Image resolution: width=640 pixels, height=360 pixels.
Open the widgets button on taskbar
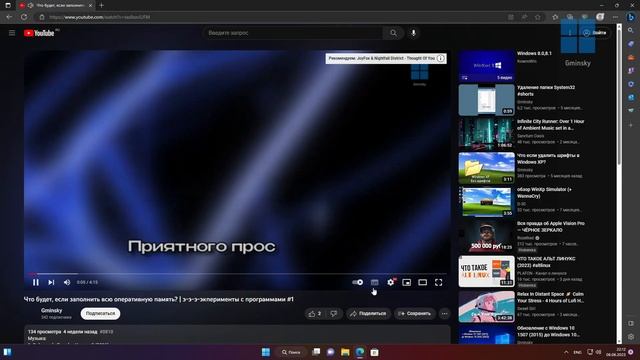[x=7, y=352]
